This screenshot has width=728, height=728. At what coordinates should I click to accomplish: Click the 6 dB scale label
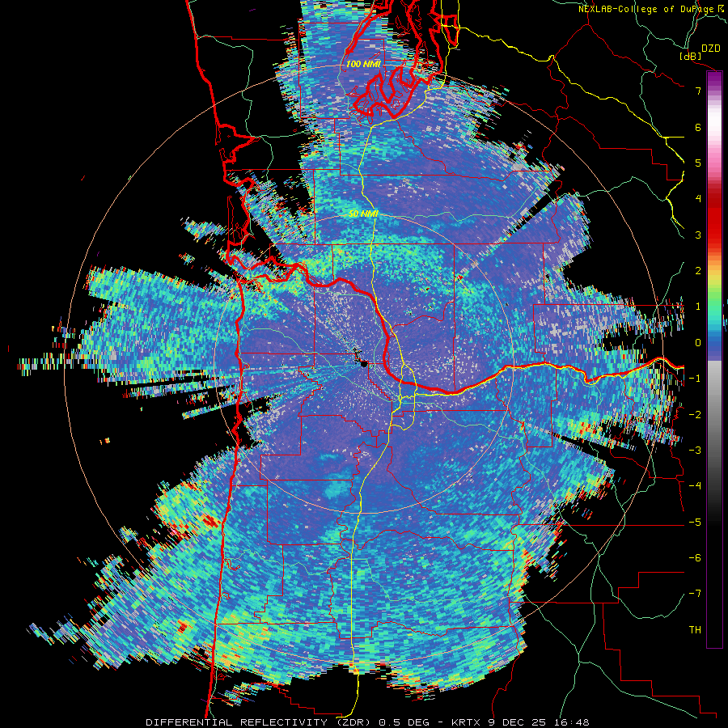tap(698, 127)
